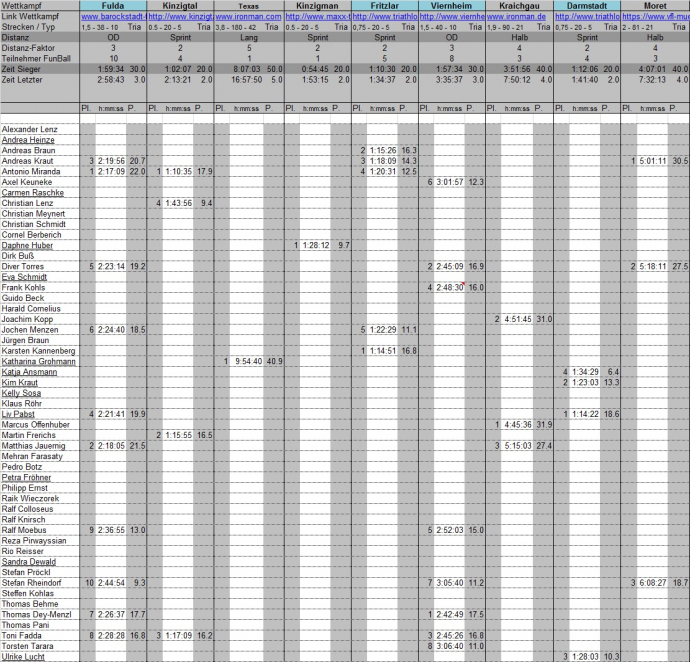Select the Moret column header

pyautogui.click(x=655, y=6)
